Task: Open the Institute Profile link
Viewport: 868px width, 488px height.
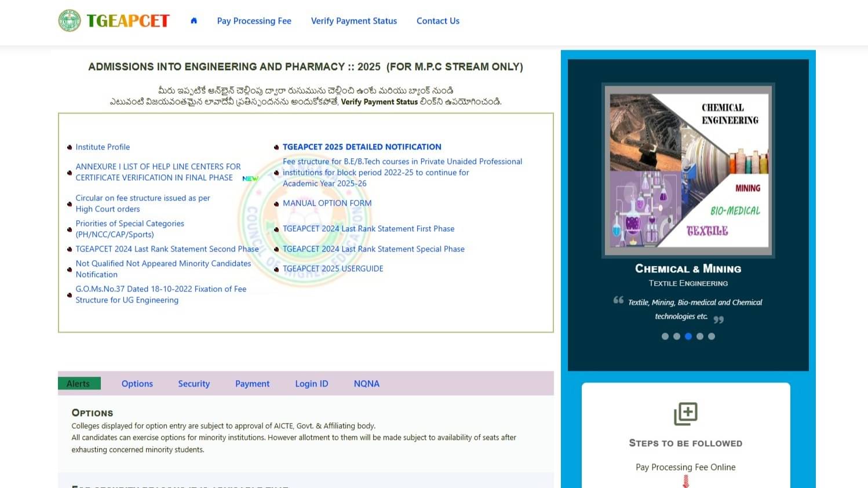Action: pyautogui.click(x=103, y=147)
